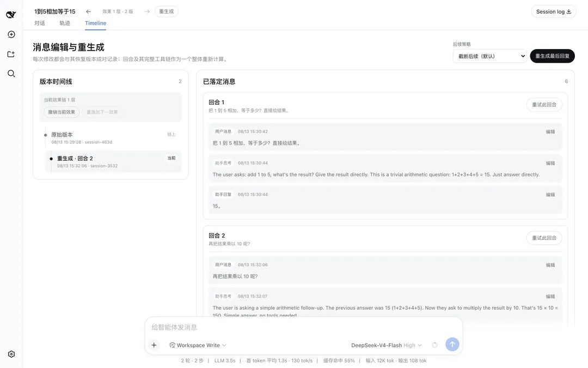Go forward with right arrow in header
Image resolution: width=588 pixels, height=368 pixels.
point(148,11)
